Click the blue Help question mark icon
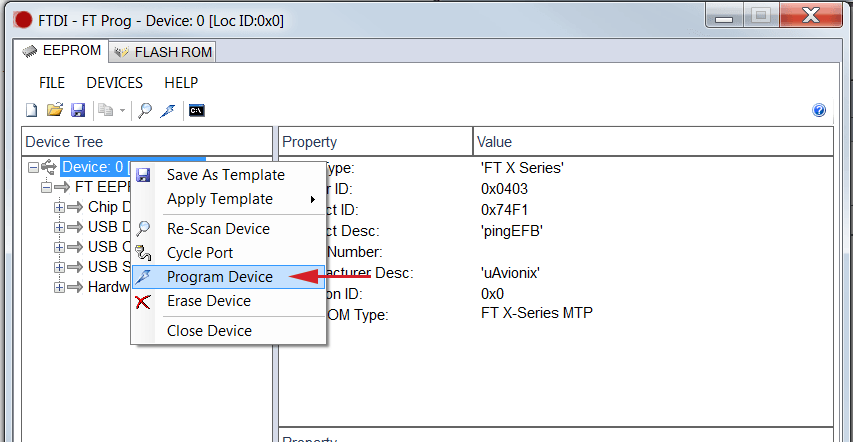The image size is (853, 442). [x=819, y=110]
